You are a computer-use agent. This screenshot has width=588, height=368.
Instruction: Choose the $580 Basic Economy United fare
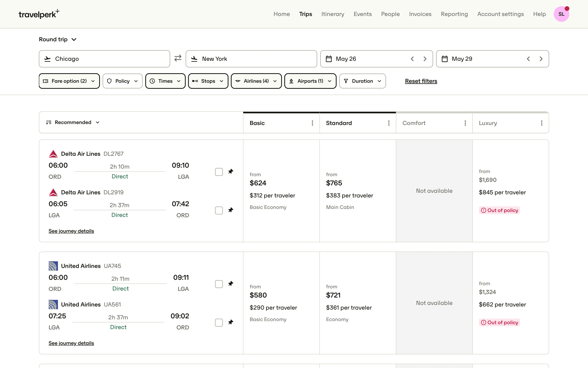click(281, 303)
